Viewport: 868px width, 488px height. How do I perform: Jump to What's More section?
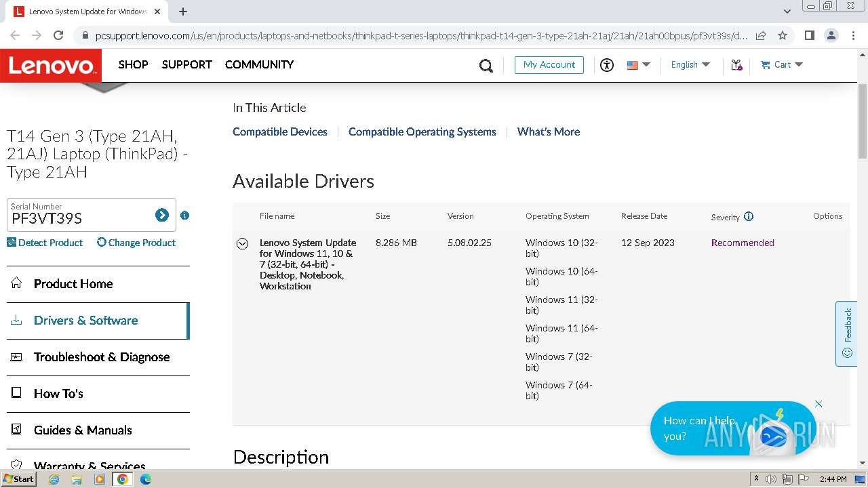click(x=549, y=132)
